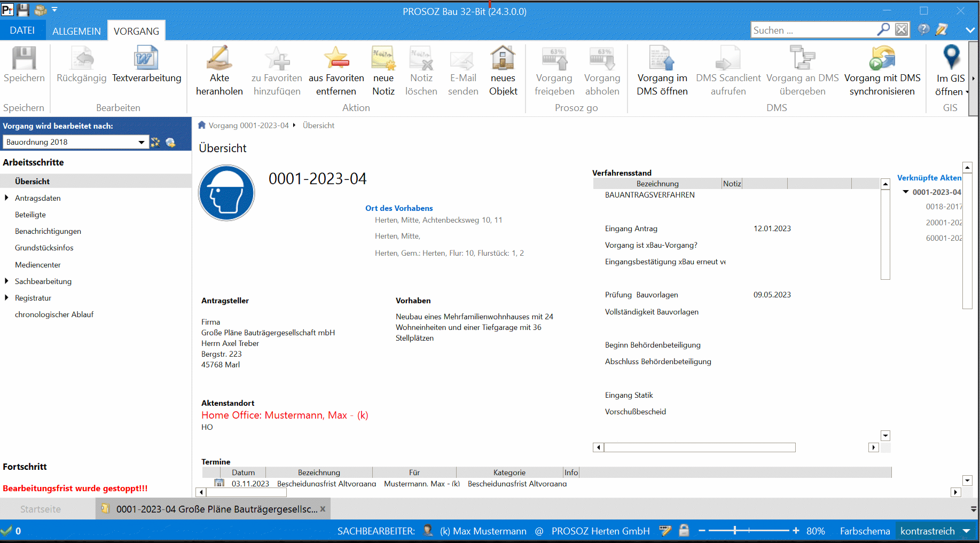Image resolution: width=980 pixels, height=543 pixels.
Task: Click Vorgang abholen icon
Action: pos(602,58)
